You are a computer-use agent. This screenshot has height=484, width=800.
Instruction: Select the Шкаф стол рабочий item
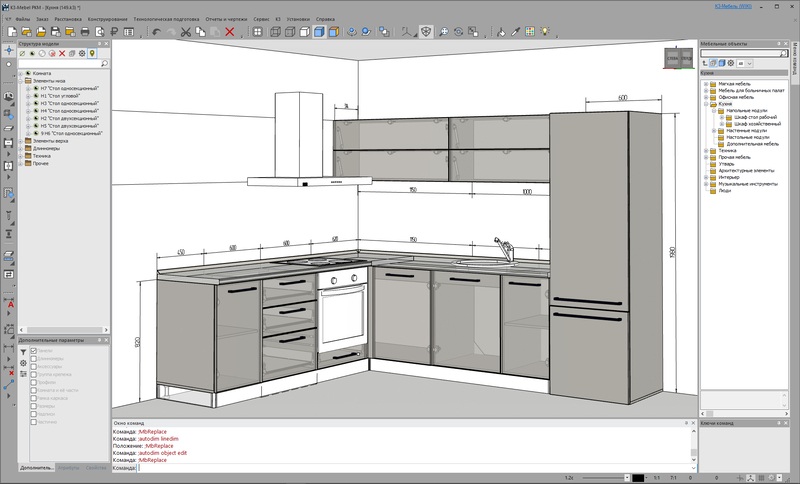pyautogui.click(x=756, y=116)
